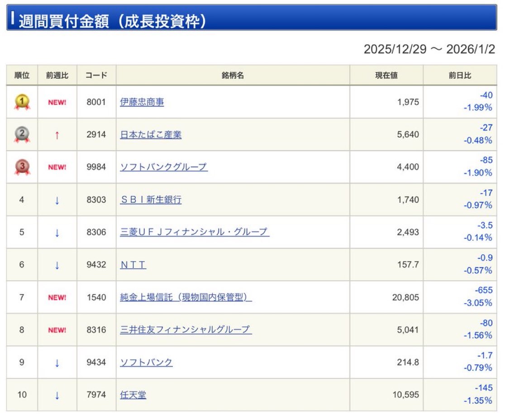Click the 現在値 column header

click(x=386, y=76)
